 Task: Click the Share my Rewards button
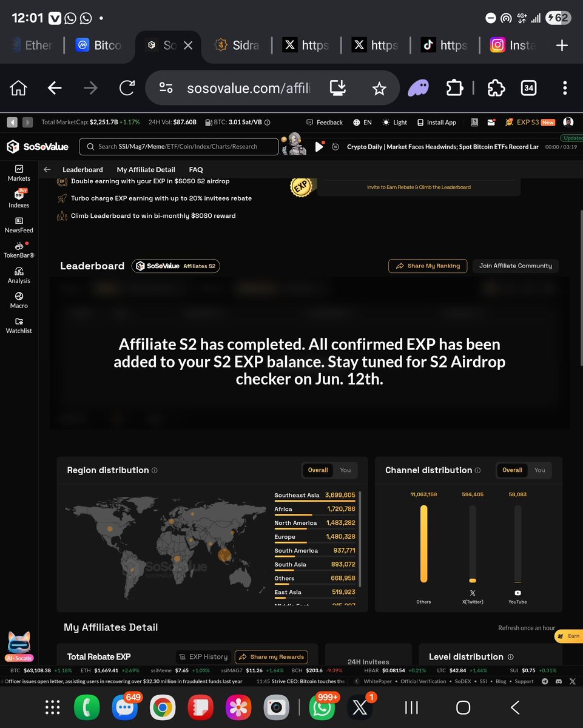point(271,656)
